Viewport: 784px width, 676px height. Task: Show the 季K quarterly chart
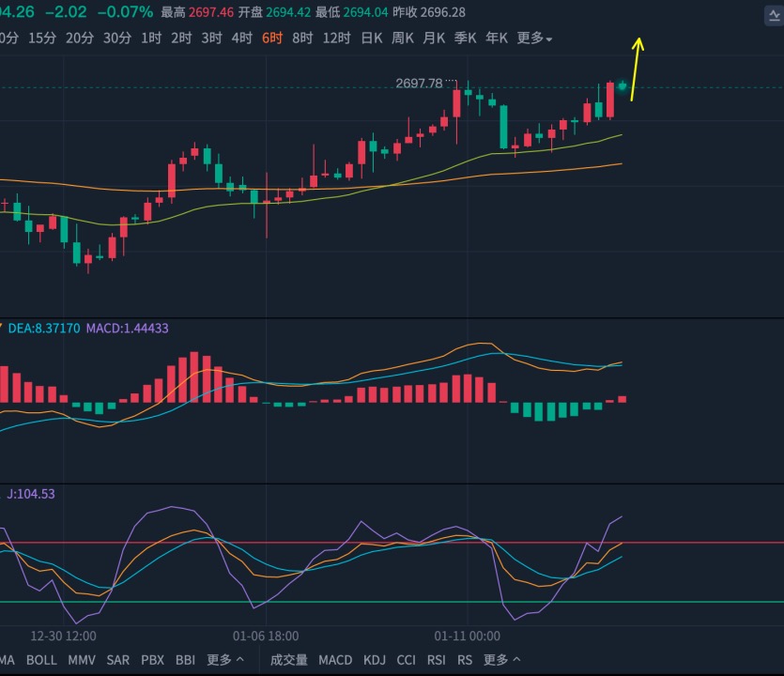[465, 38]
